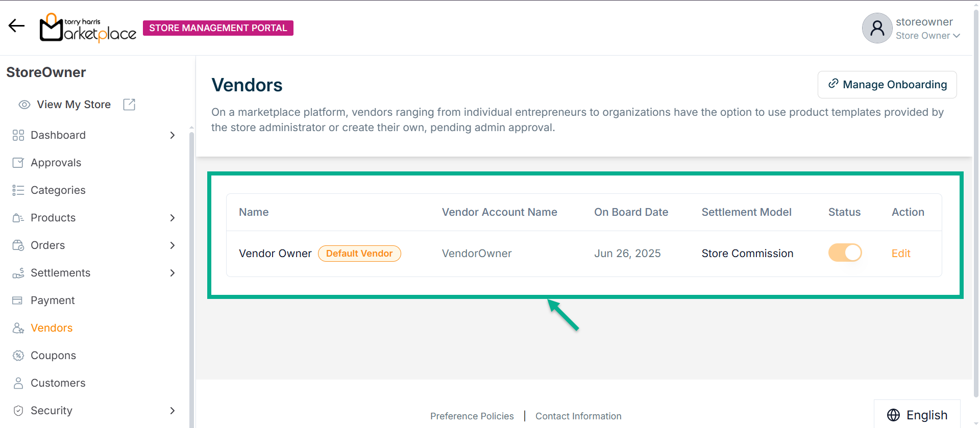The width and height of the screenshot is (980, 428).
Task: Expand the Products submenu arrow
Action: (173, 218)
